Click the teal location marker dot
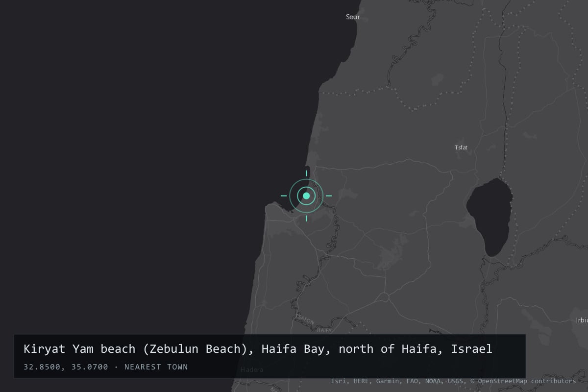The image size is (588, 392). 306,196
